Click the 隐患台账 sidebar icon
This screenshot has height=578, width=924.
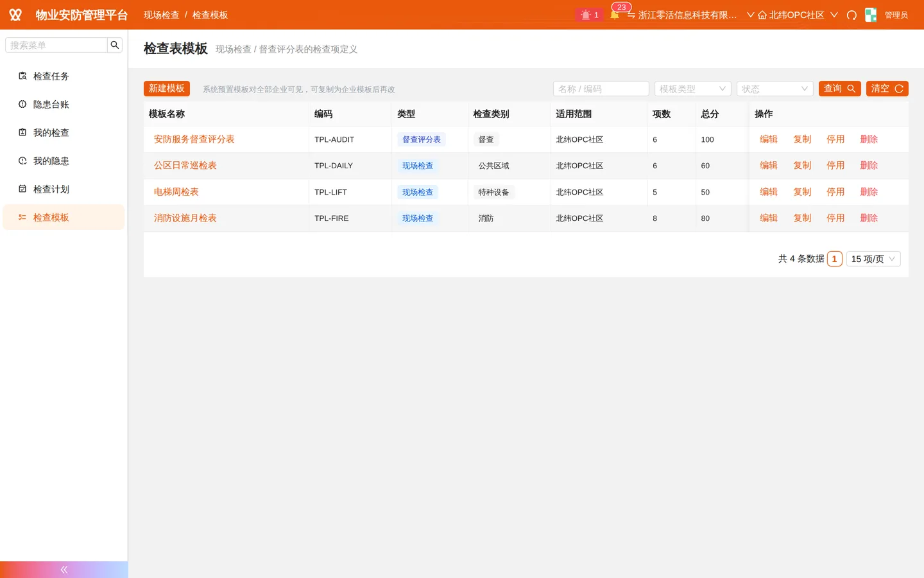tap(22, 104)
